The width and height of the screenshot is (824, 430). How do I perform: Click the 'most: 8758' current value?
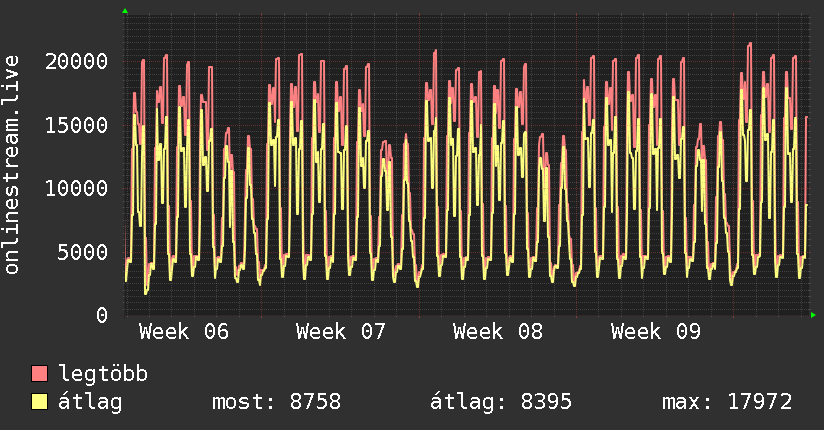click(x=277, y=402)
